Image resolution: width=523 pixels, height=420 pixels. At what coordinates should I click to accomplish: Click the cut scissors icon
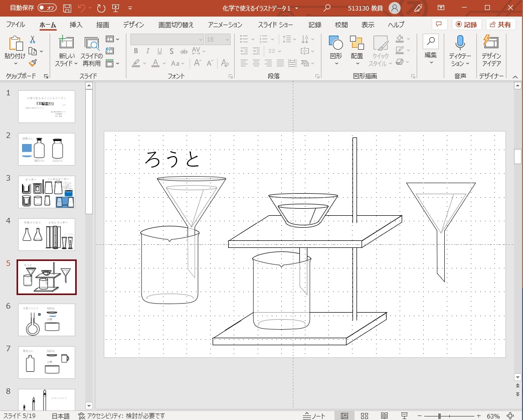click(x=33, y=40)
